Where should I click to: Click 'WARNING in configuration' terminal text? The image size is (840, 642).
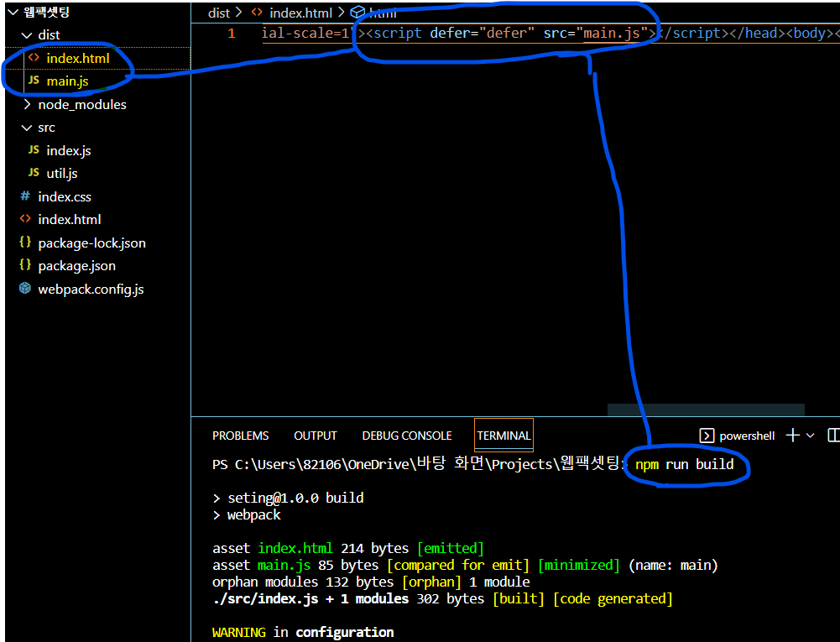[x=303, y=633]
